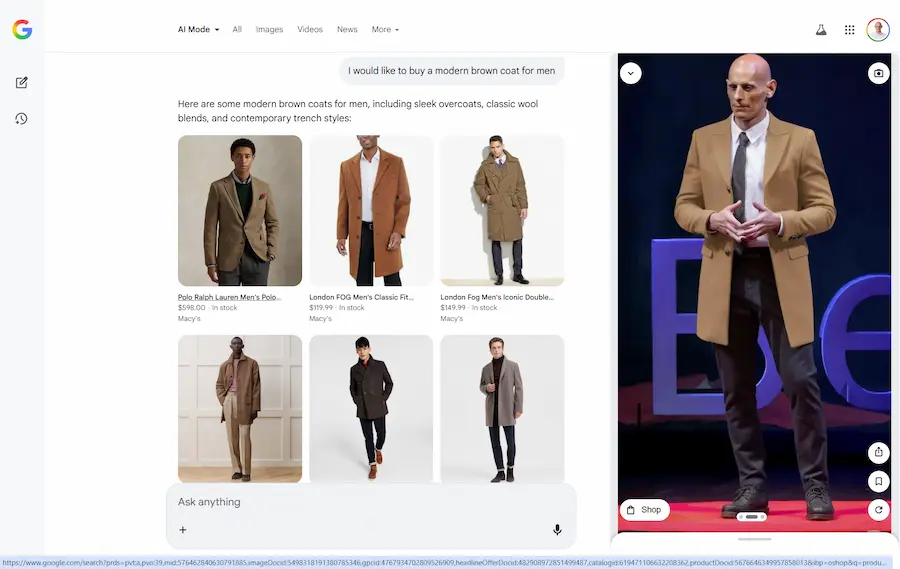Click the microphone voice input icon
This screenshot has height=569, width=900.
(x=557, y=530)
